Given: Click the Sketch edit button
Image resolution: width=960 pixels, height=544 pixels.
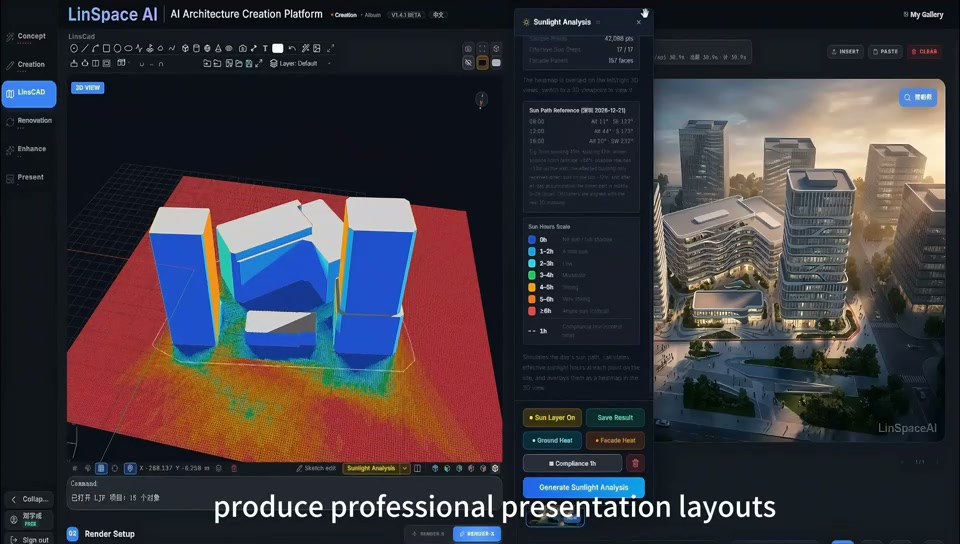Looking at the screenshot, I should tap(316, 468).
